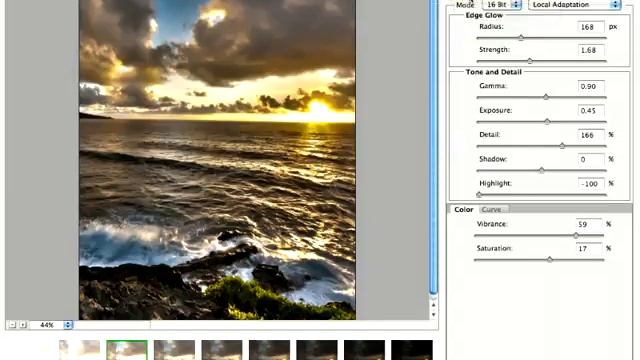Open the Local Adaptation method dropdown
This screenshot has width=640, height=360.
coord(575,4)
